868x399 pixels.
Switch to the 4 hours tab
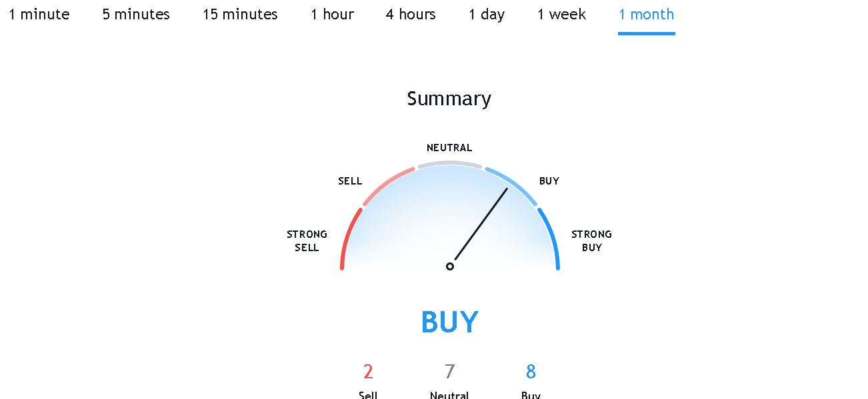411,15
